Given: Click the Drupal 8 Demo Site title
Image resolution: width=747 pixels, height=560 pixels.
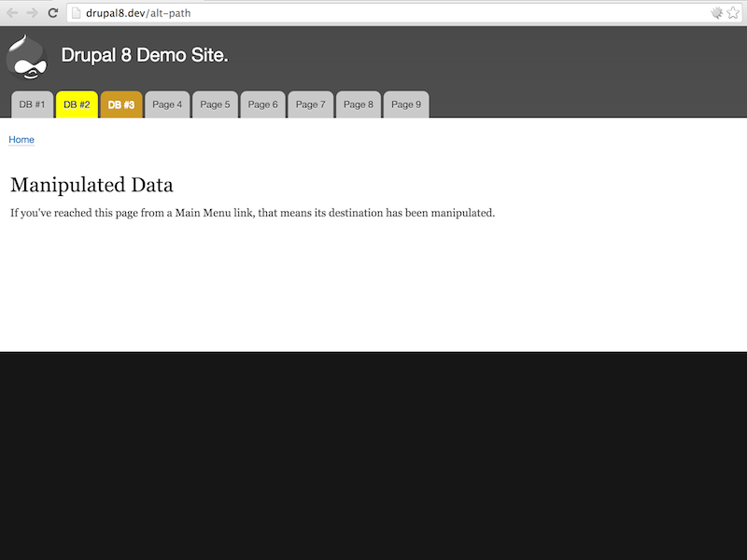Looking at the screenshot, I should click(x=145, y=56).
